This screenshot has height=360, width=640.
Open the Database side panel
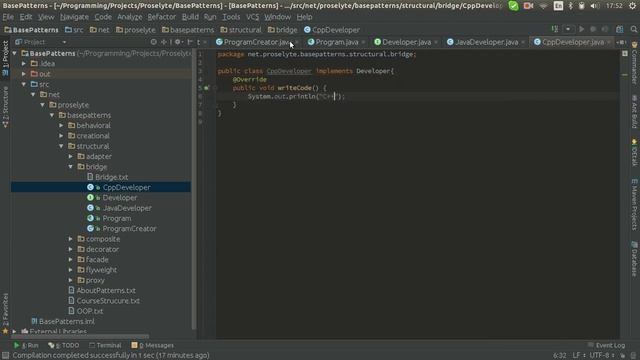[x=634, y=259]
